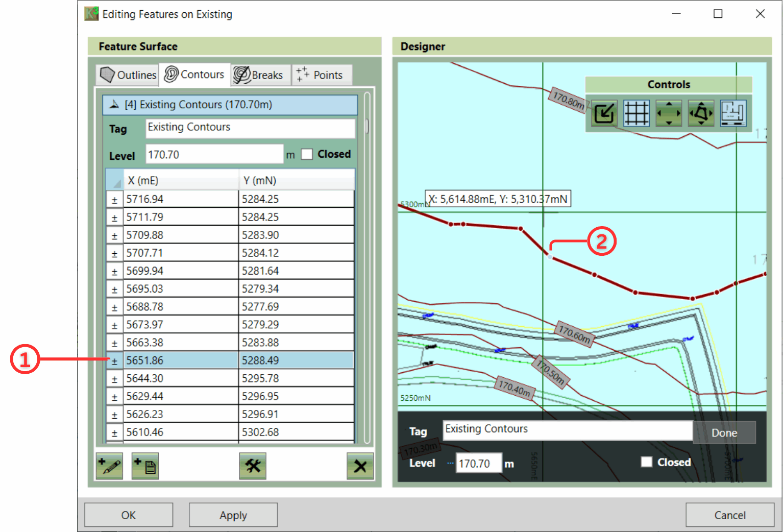Viewport: 784px width, 532px height.
Task: Toggle the floor plan background icon
Action: coord(733,113)
